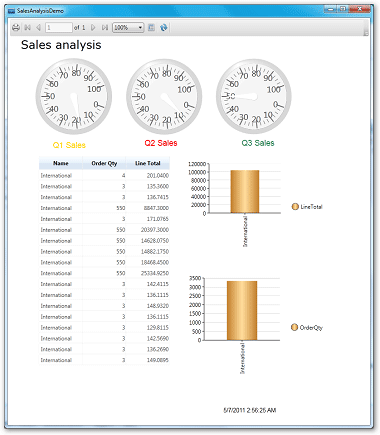Viewport: 380px width, 435px height.
Task: Select the 129.8115 line total cell
Action: (x=148, y=328)
